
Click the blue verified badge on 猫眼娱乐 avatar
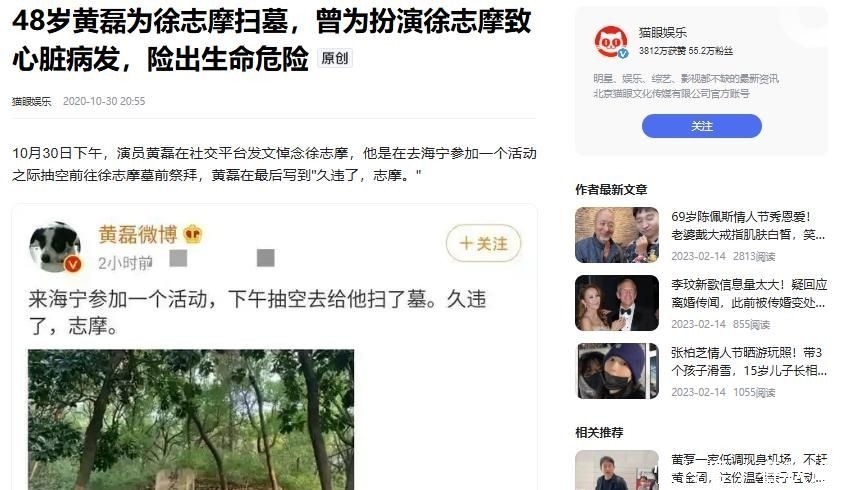pos(623,54)
